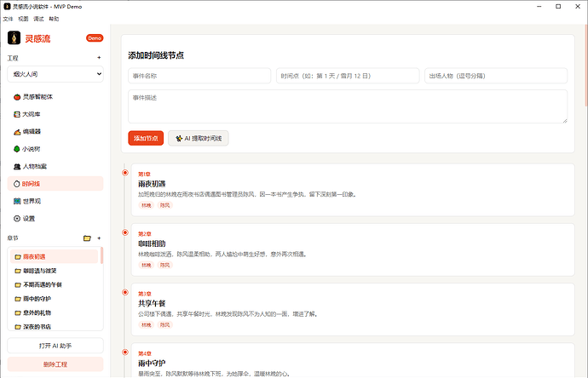Click the 第3章 chapter label
The width and height of the screenshot is (588, 378).
click(144, 294)
